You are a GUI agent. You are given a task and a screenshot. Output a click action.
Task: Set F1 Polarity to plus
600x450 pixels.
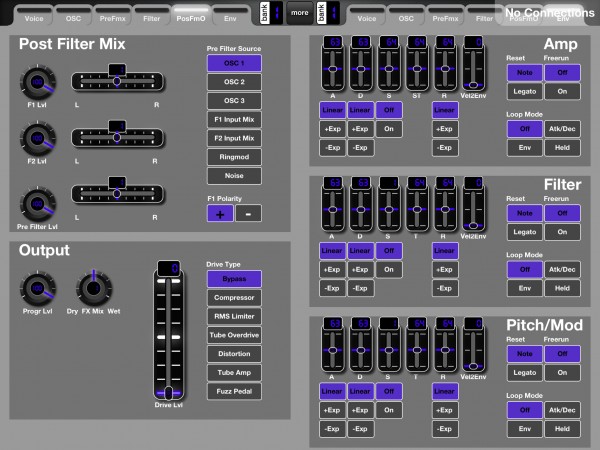[x=220, y=214]
